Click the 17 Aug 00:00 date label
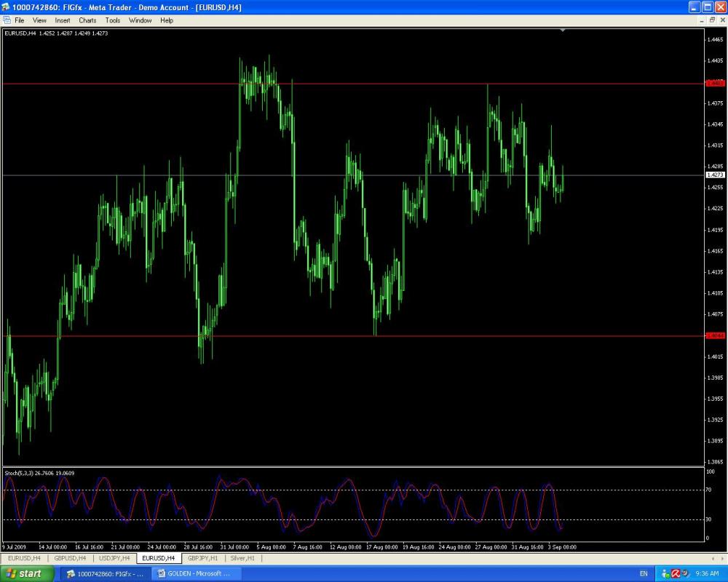The width and height of the screenshot is (728, 582). [381, 547]
